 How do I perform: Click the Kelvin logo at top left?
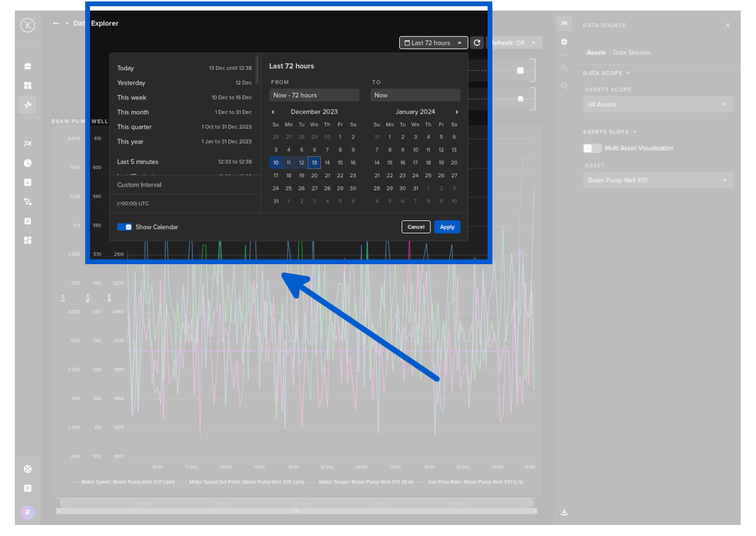pyautogui.click(x=28, y=25)
